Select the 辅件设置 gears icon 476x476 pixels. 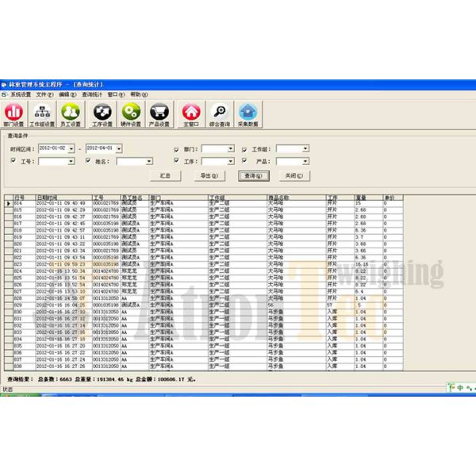(131, 113)
